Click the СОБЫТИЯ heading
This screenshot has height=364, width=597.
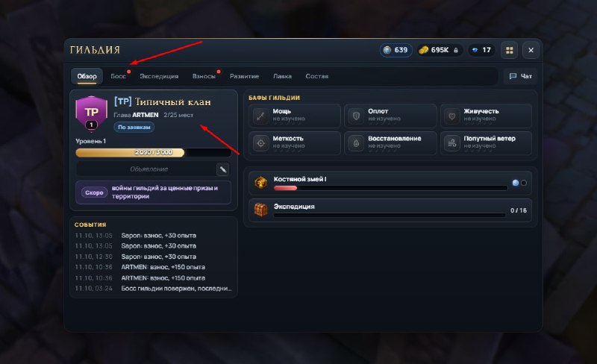[x=90, y=225]
